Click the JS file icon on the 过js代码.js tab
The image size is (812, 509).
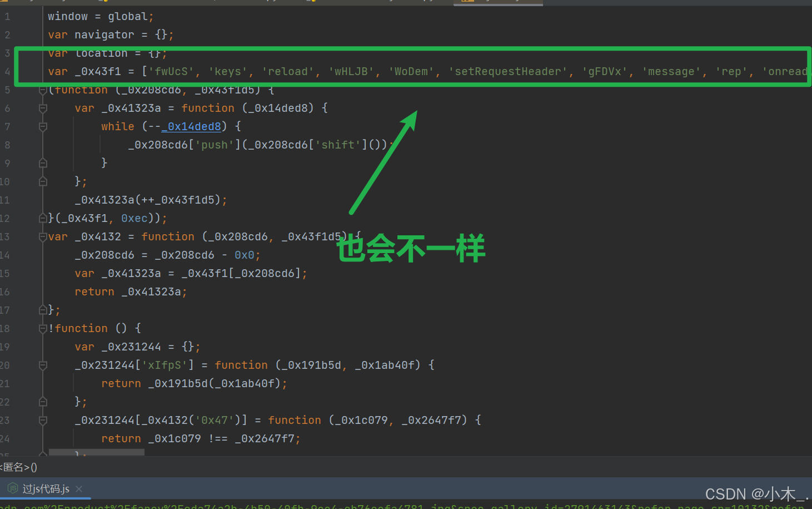coord(12,488)
